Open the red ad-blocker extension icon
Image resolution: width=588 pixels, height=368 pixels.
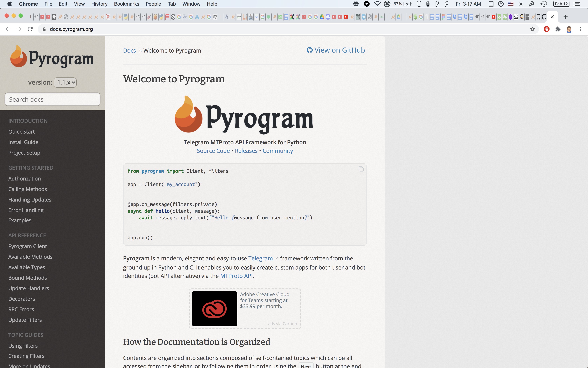click(547, 29)
